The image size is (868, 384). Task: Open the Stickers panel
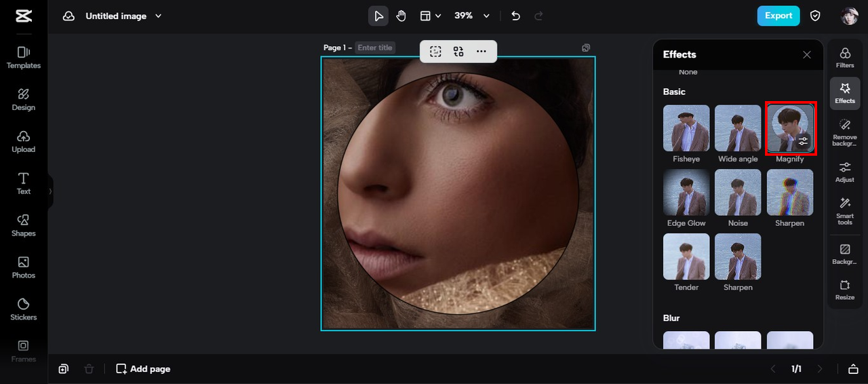[24, 310]
